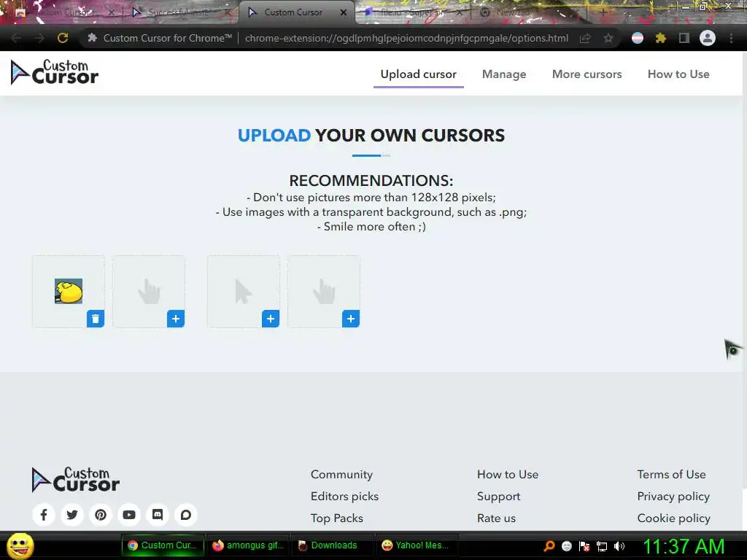Share this page via the share icon
Viewport: 747px width, 560px height.
[x=585, y=38]
